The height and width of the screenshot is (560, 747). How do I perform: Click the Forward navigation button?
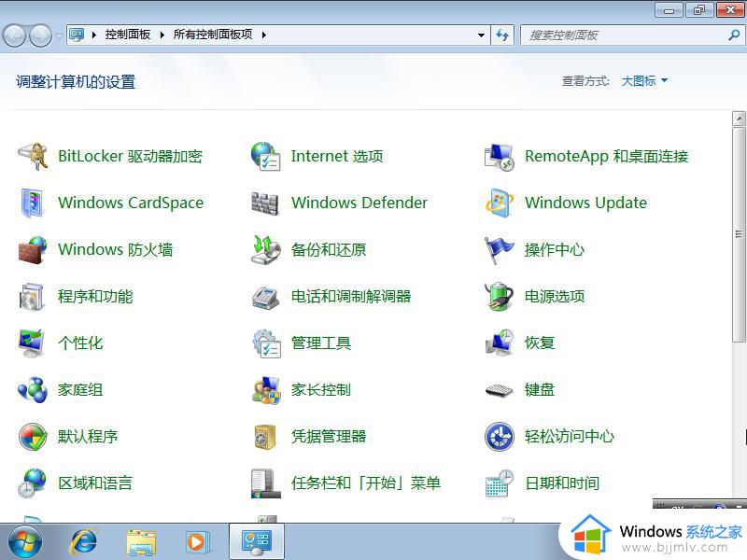41,35
